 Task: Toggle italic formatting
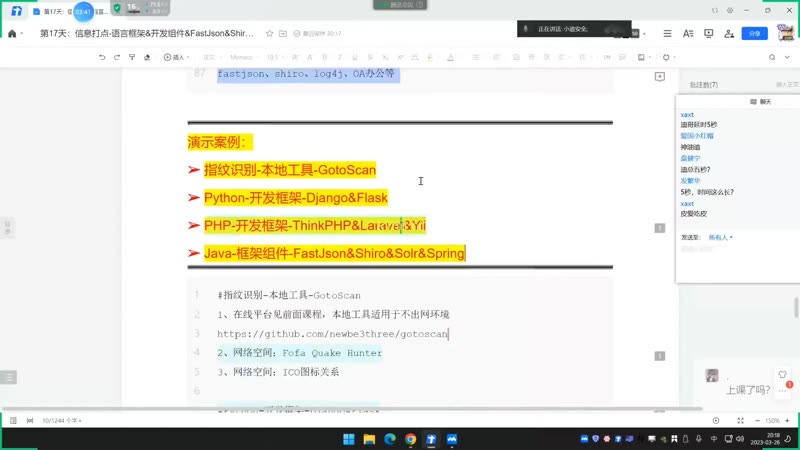coord(340,57)
